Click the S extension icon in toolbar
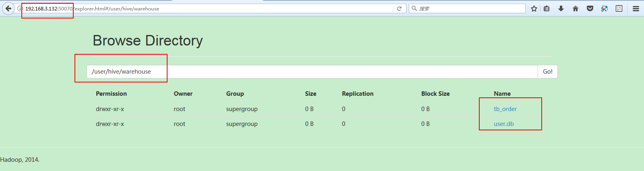Screen dimensions: 644x171 point(619,8)
